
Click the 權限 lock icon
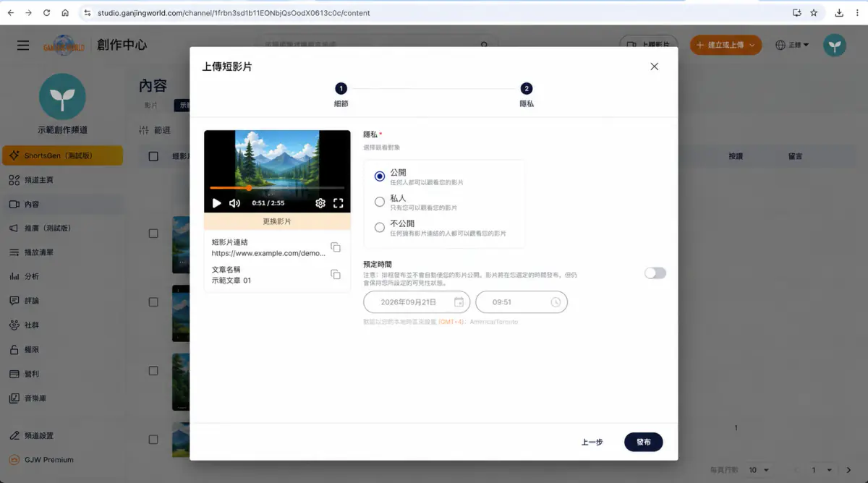pyautogui.click(x=14, y=349)
